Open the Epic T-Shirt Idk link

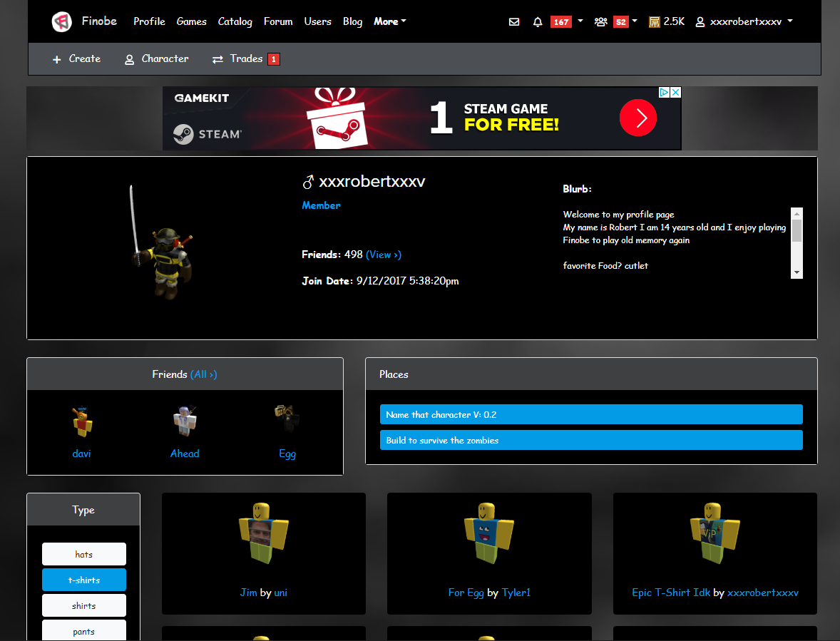pyautogui.click(x=671, y=593)
